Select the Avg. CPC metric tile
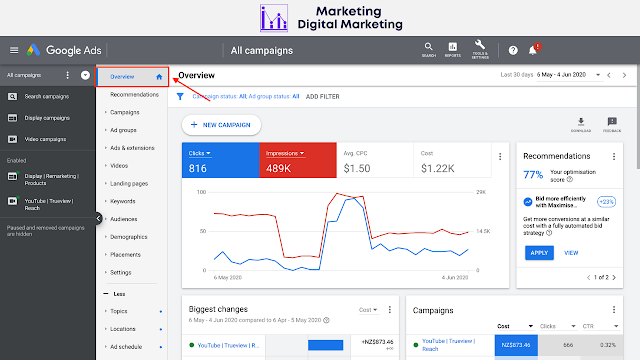This screenshot has width=640, height=360. point(375,160)
